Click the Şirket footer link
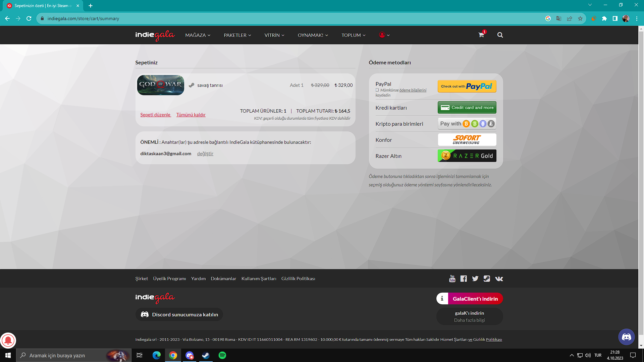Viewport: 644px width, 362px height. pyautogui.click(x=142, y=279)
